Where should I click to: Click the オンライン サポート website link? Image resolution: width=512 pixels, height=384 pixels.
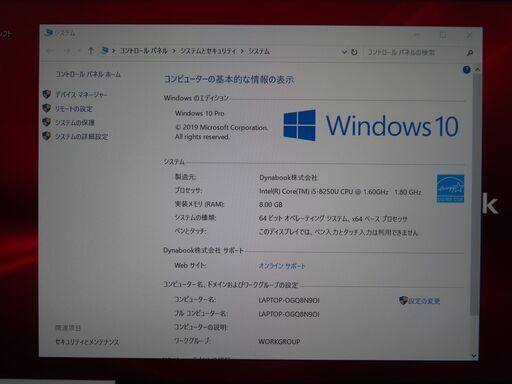click(x=282, y=266)
